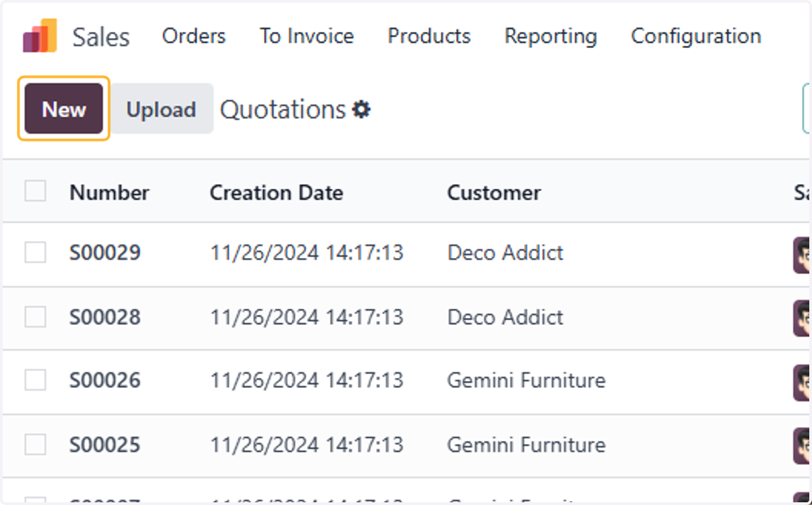Click salesperson avatar for order S00029
This screenshot has height=505, width=812.
[802, 255]
